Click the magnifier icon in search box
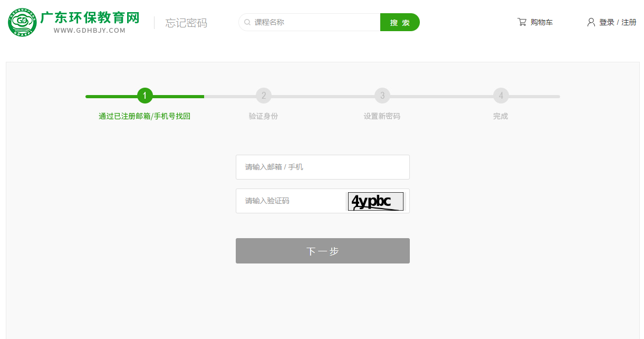The image size is (644, 339). coord(247,23)
